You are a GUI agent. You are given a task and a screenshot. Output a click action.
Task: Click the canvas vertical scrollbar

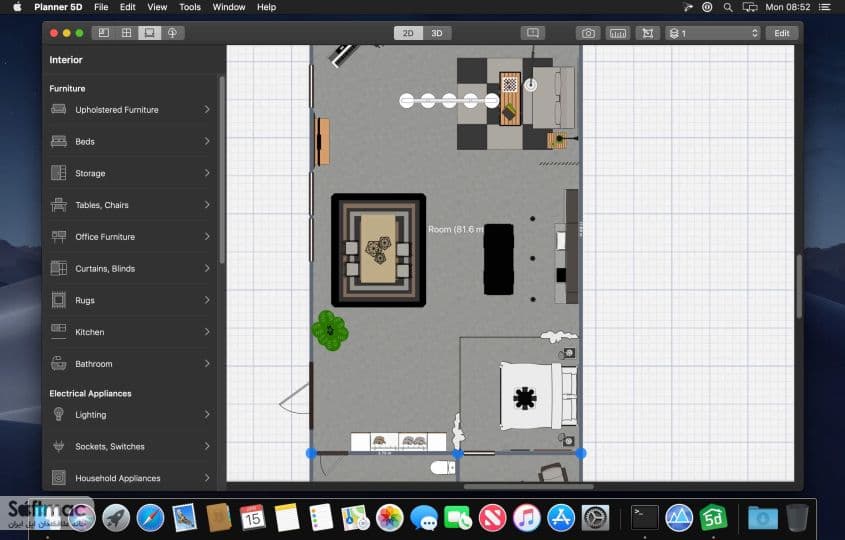pos(799,286)
